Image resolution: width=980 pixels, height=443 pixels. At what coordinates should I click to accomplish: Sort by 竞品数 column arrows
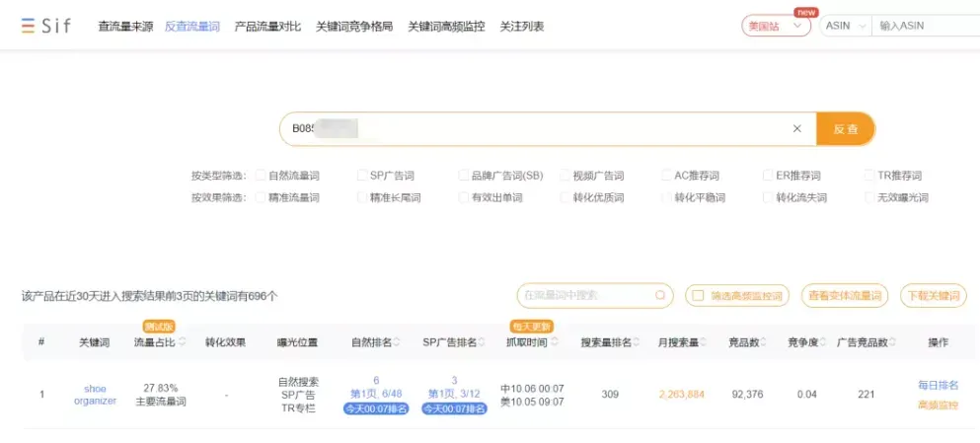765,342
